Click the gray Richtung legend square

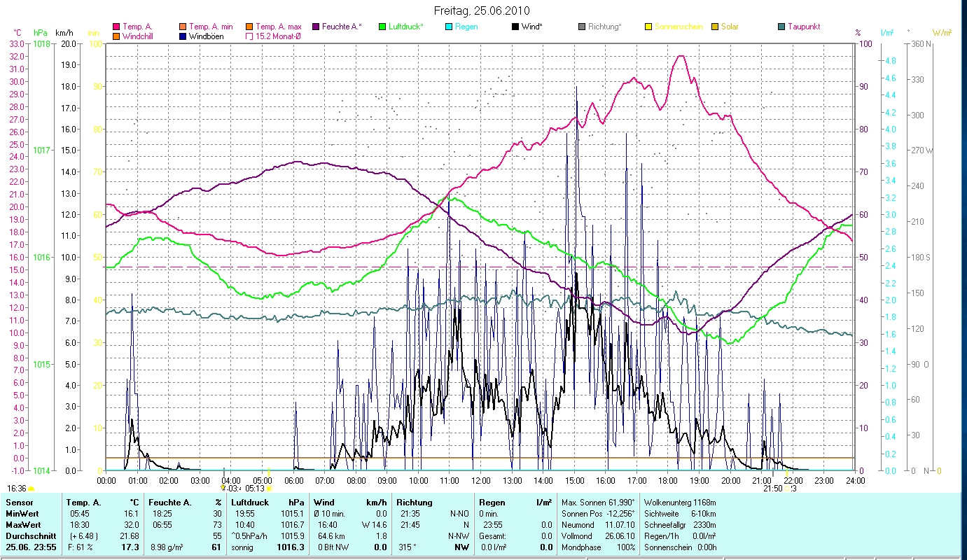click(582, 27)
